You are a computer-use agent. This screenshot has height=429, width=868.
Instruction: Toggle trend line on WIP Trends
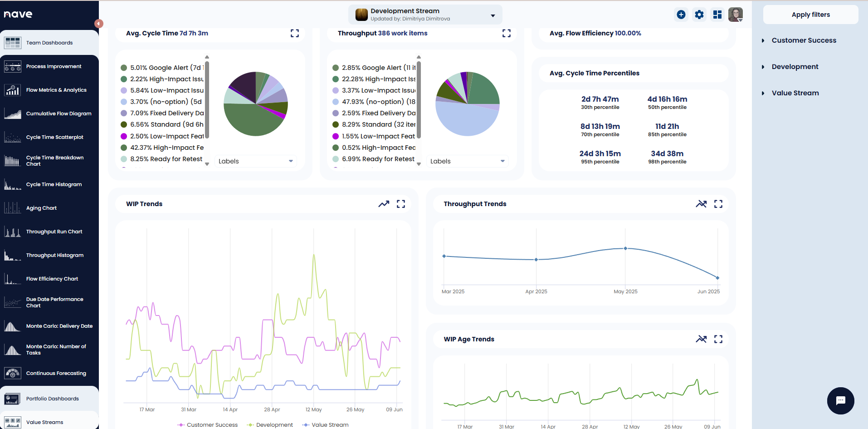tap(384, 204)
